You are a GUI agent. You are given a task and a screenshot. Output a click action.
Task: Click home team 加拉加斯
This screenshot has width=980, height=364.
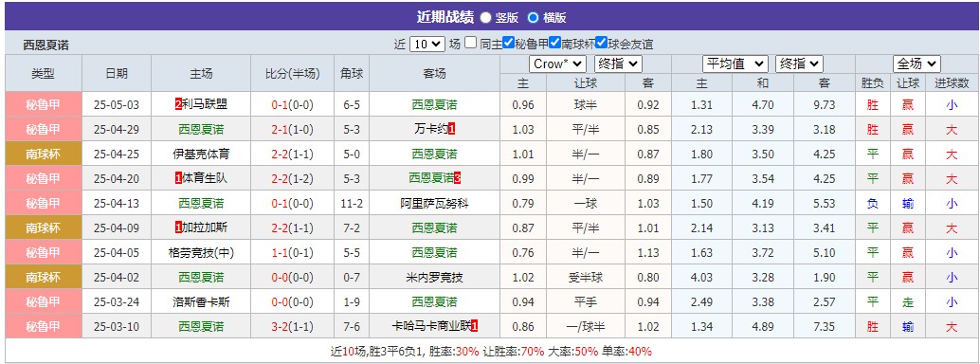coord(205,227)
